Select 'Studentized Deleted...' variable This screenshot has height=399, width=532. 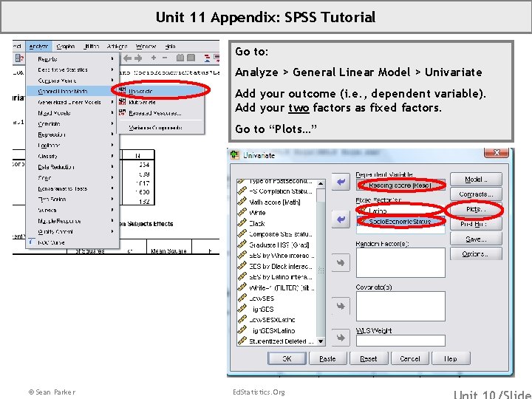point(277,341)
